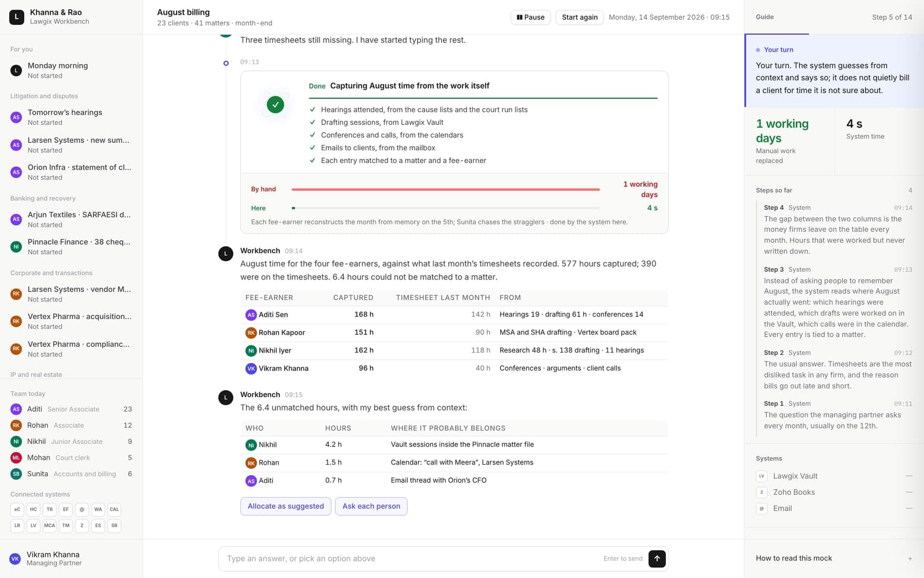This screenshot has height=578, width=924.
Task: Click the MCA connected system chip
Action: [50, 525]
